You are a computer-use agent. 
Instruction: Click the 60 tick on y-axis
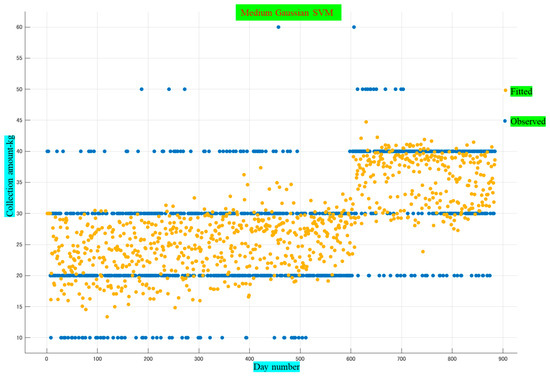coord(19,27)
